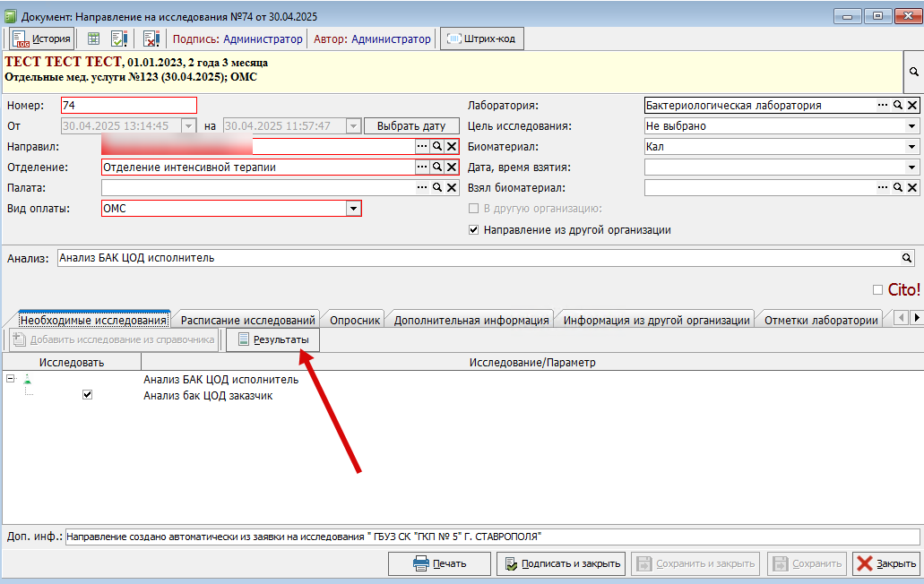Screen dimensions: 924x584
Task: Click the Закрыть button
Action: coord(885,563)
